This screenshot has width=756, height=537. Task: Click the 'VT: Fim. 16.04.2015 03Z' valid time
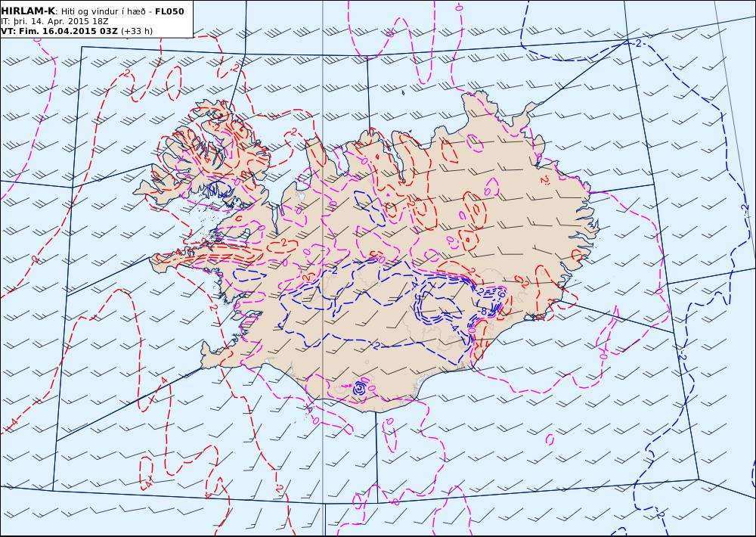[x=59, y=31]
